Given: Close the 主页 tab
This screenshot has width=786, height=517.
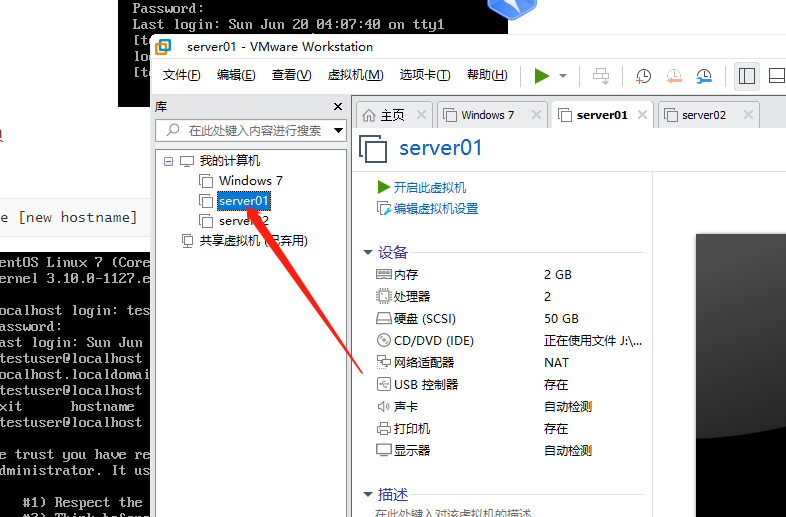Looking at the screenshot, I should [x=421, y=115].
